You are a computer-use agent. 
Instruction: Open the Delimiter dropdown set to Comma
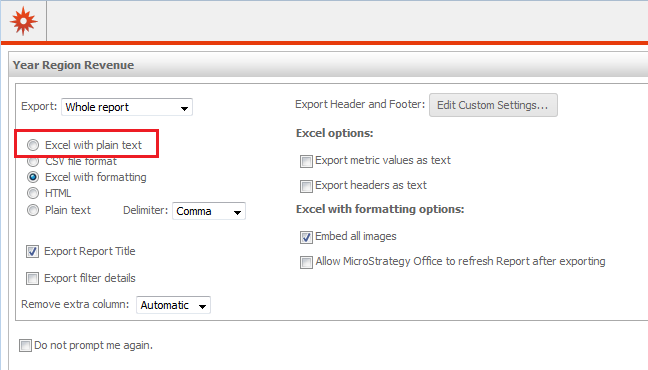tap(209, 211)
